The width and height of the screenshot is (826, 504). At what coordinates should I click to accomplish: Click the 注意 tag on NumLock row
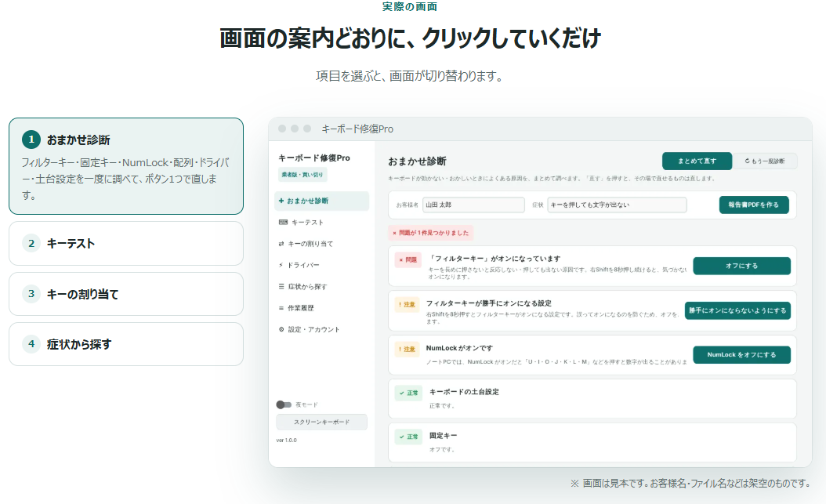tap(407, 349)
